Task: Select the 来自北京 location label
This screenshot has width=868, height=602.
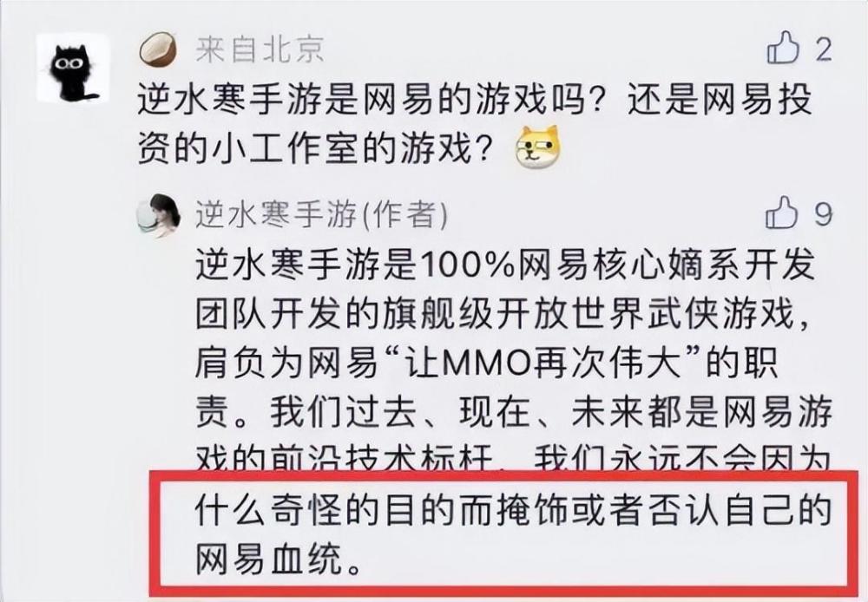Action: point(260,49)
